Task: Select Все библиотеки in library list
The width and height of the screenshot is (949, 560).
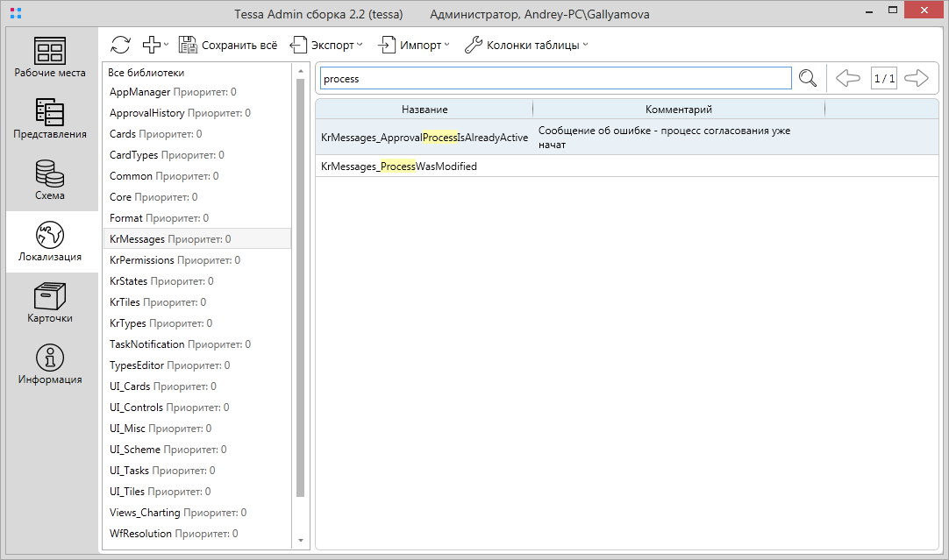Action: 146,73
